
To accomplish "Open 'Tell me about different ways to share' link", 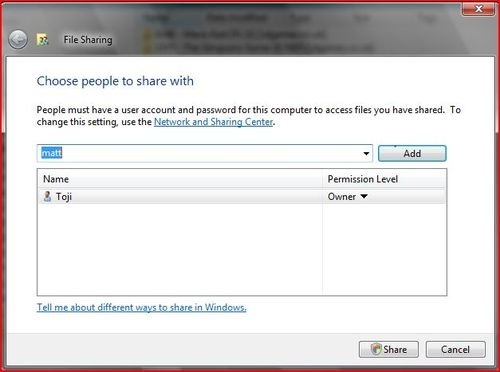I will click(x=142, y=307).
